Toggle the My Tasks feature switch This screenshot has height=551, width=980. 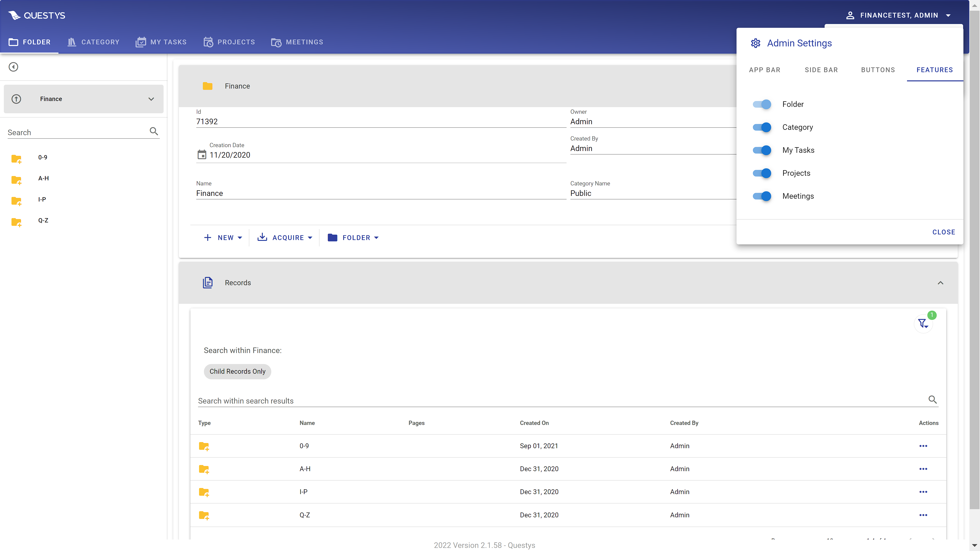click(x=762, y=150)
